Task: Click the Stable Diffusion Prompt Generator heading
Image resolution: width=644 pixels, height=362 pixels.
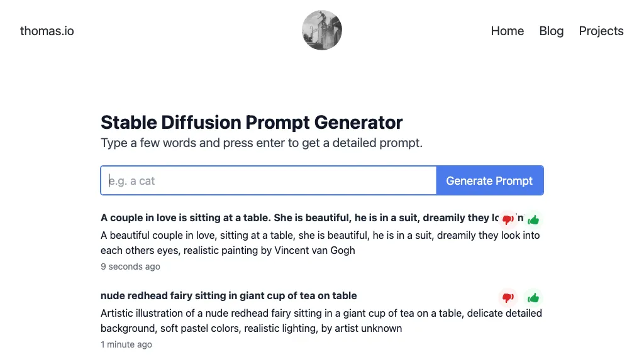Action: [x=252, y=123]
